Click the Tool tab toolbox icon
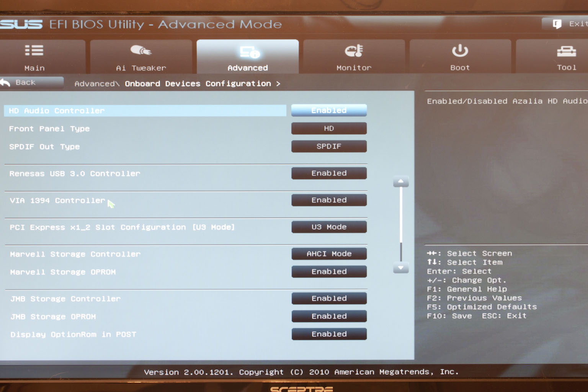588x392 pixels. tap(566, 51)
